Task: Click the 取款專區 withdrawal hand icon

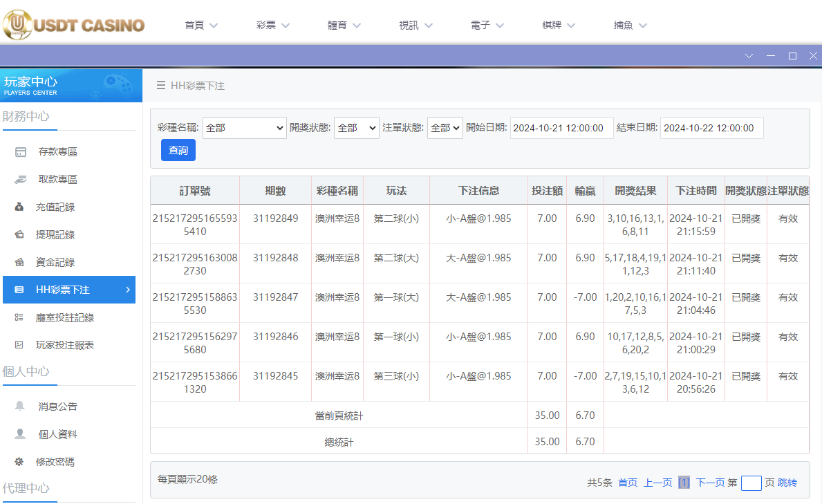Action: coord(21,178)
